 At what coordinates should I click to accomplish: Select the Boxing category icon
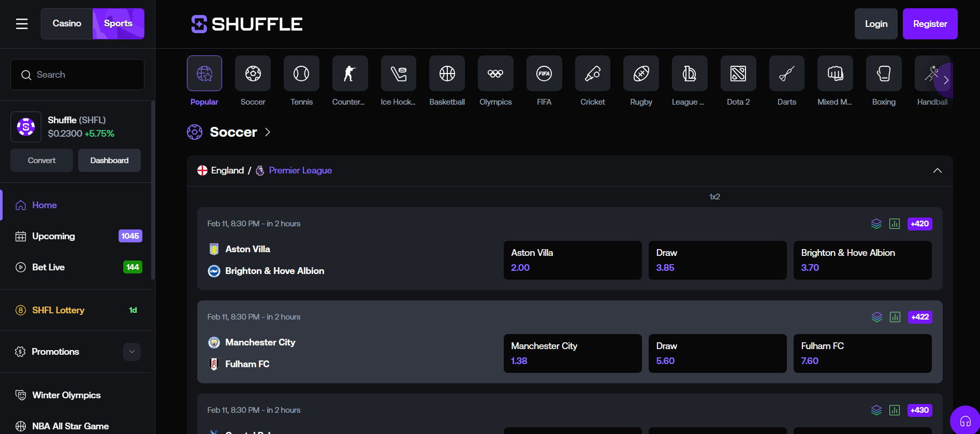884,74
